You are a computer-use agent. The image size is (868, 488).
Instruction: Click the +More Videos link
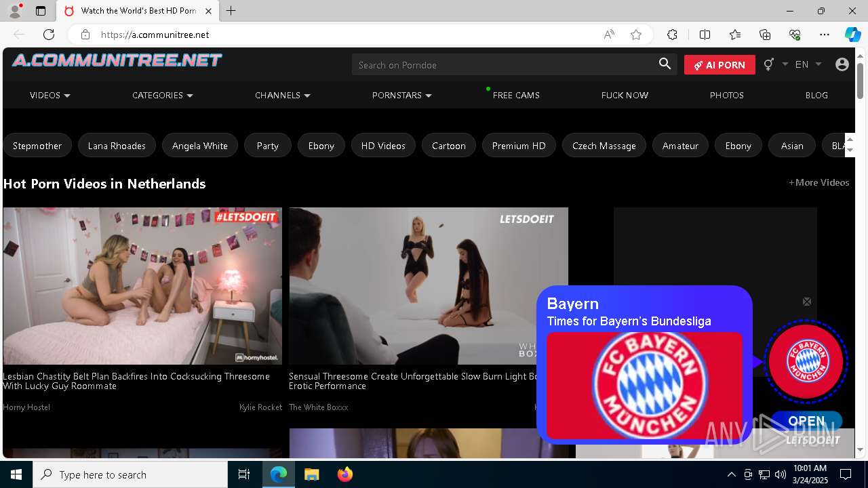tap(818, 182)
